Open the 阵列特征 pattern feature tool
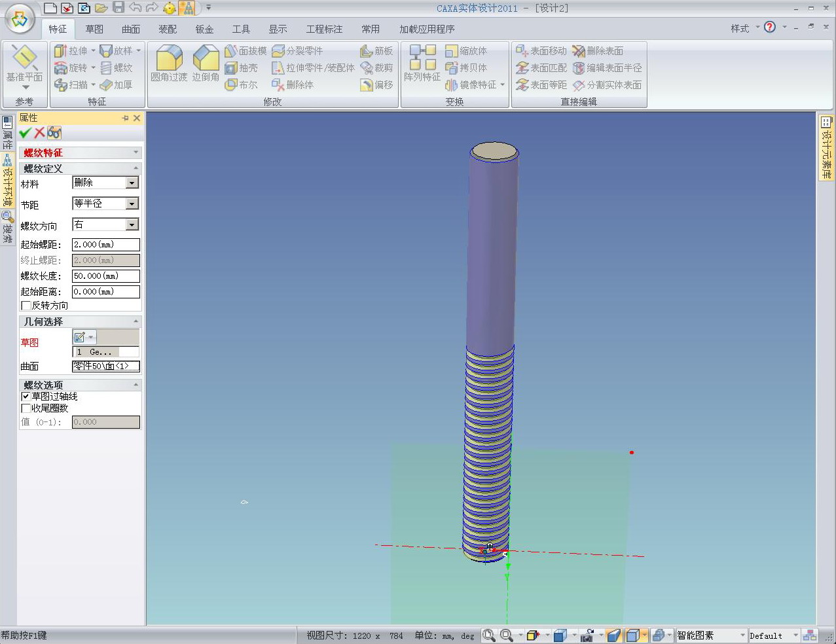The image size is (836, 644). coord(422,58)
